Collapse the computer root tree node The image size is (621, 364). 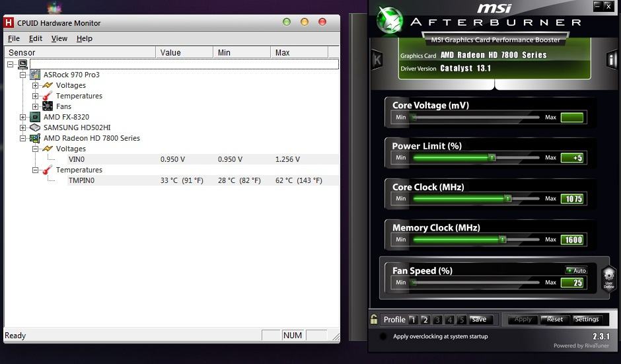tap(11, 64)
